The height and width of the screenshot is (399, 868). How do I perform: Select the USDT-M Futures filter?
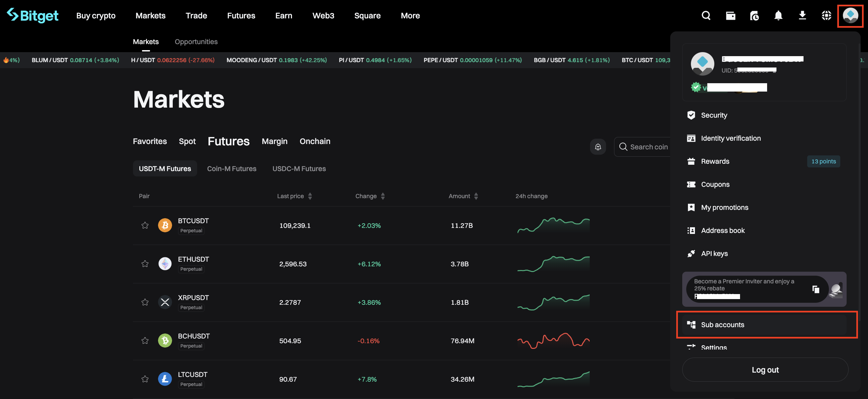pos(165,169)
